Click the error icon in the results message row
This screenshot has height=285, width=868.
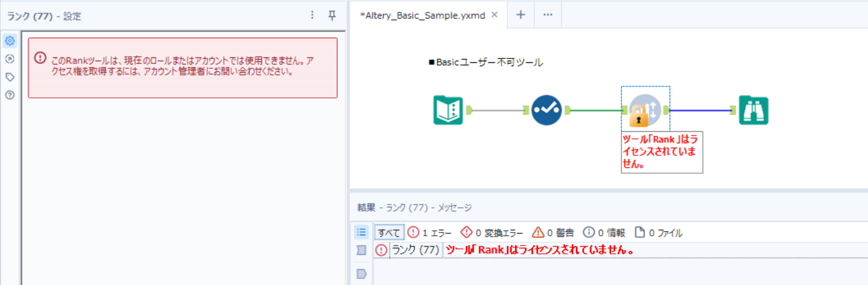(x=381, y=250)
